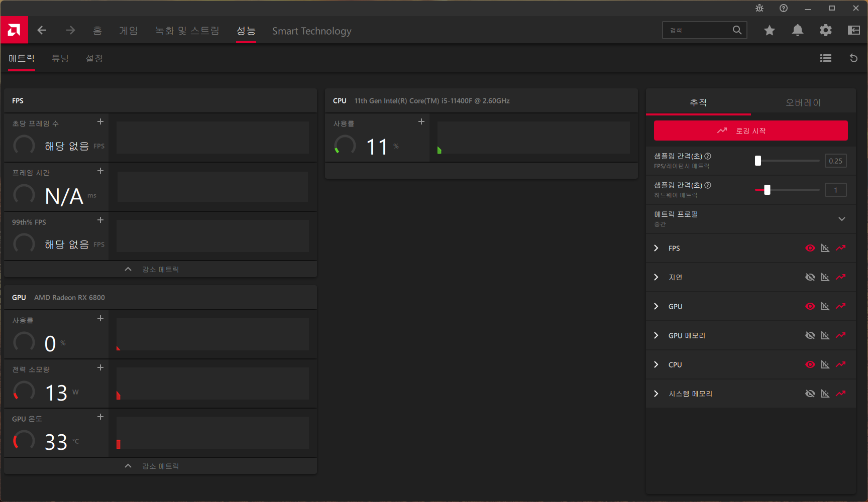The height and width of the screenshot is (502, 868).
Task: Open the Smart Technology tab
Action: (312, 31)
